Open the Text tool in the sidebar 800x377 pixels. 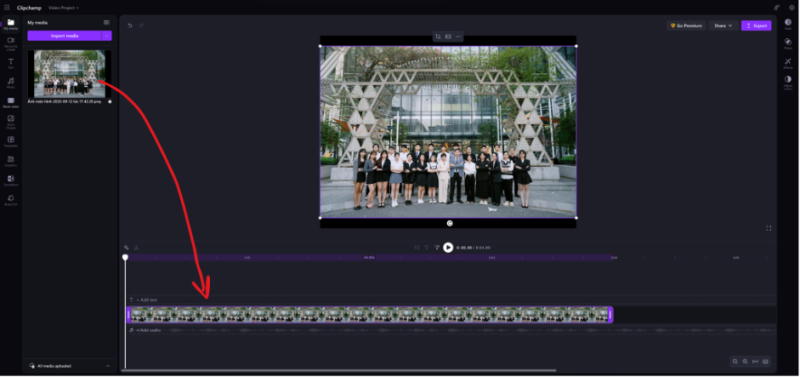click(x=11, y=63)
